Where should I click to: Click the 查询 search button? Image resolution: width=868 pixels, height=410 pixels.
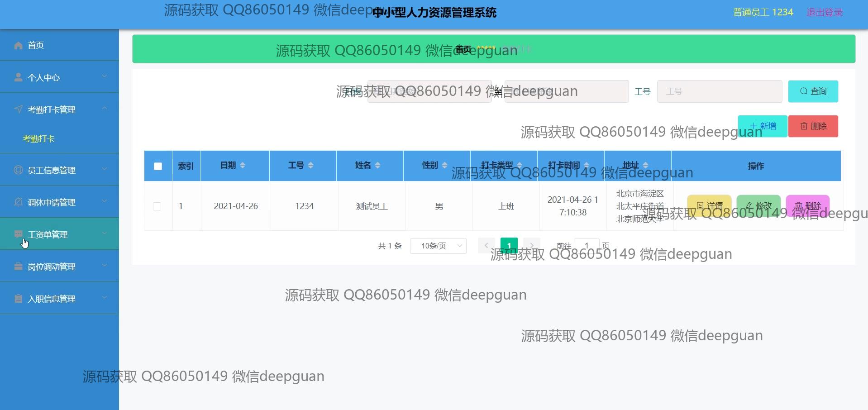coord(813,91)
